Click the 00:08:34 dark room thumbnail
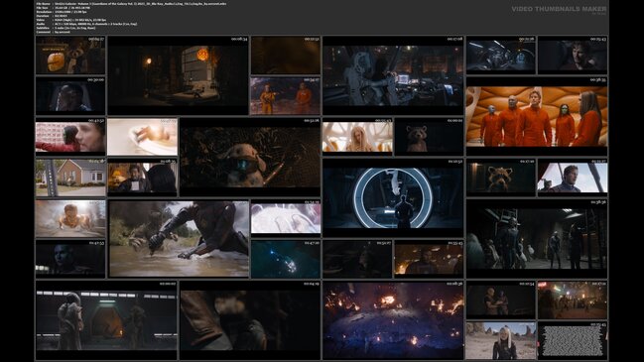This screenshot has height=362, width=644. tap(178, 75)
